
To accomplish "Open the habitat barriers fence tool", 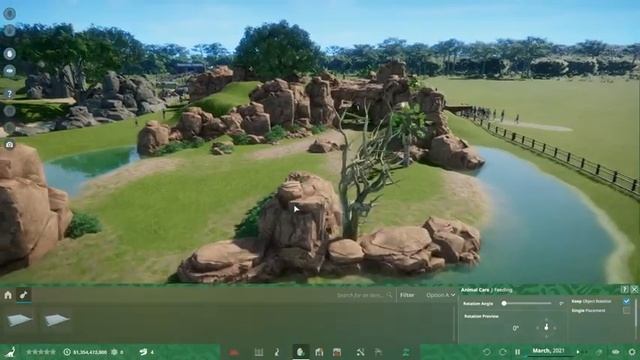I will click(259, 352).
